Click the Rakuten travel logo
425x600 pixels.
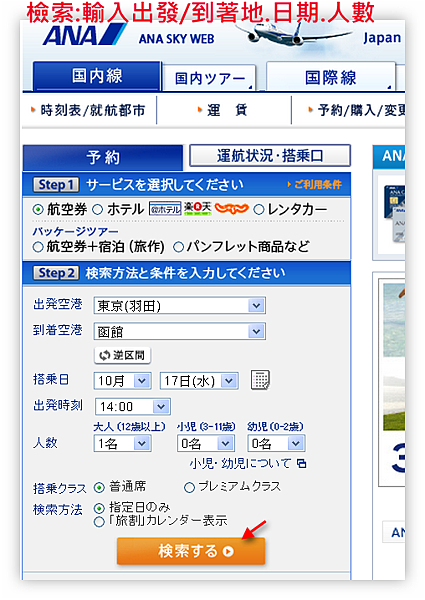(197, 208)
